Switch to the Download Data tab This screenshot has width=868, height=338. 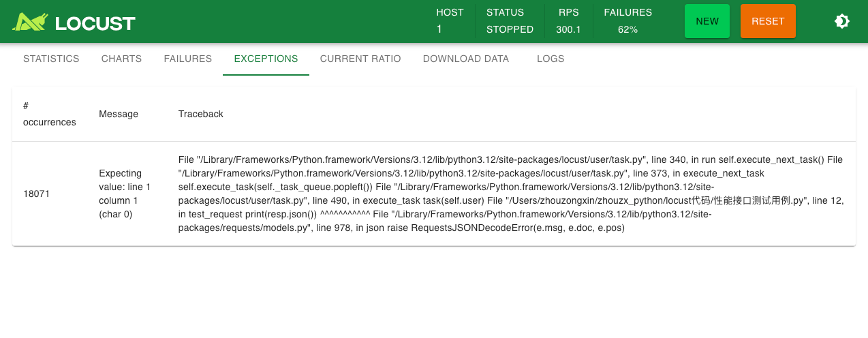(x=466, y=59)
